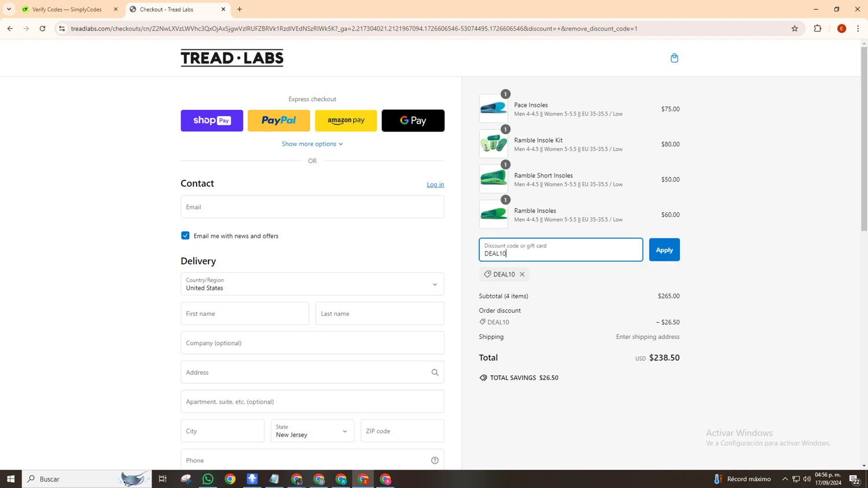Open the Chrome profile avatar icon
The height and width of the screenshot is (488, 868).
(x=841, y=28)
